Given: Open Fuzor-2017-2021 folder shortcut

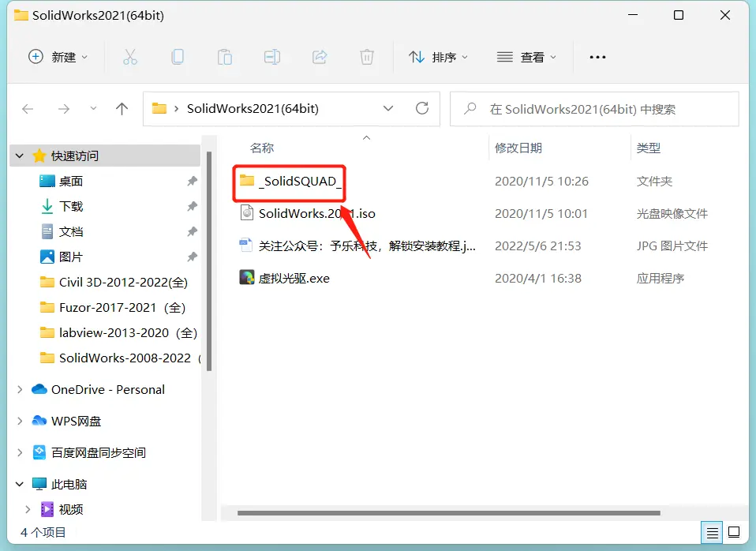Looking at the screenshot, I should 113,307.
